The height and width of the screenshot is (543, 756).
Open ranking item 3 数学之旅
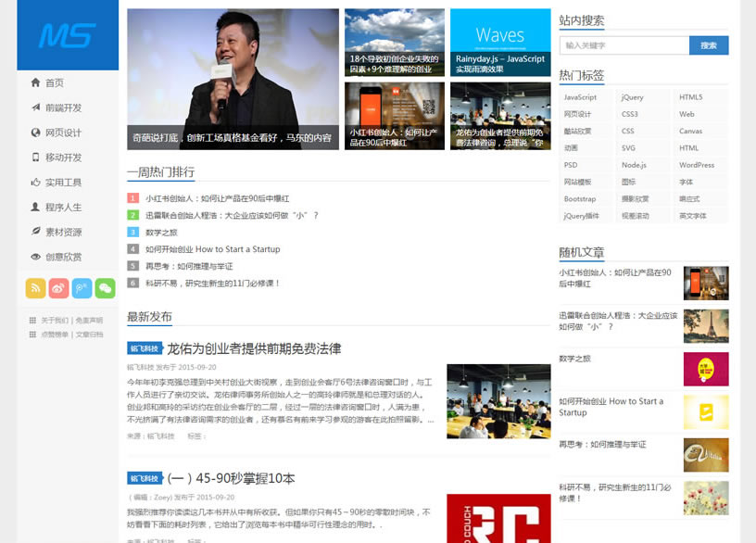(161, 233)
